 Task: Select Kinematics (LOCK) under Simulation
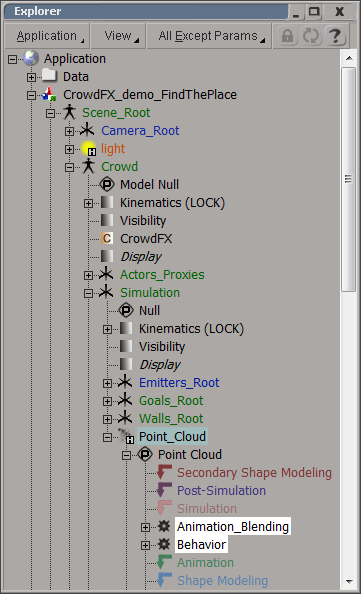pos(191,328)
